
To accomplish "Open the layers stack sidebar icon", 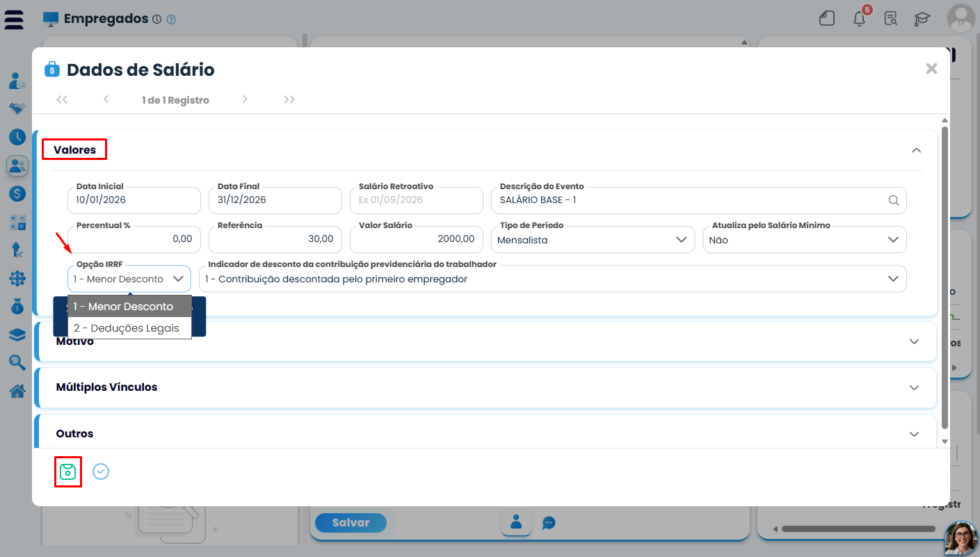I will click(17, 334).
